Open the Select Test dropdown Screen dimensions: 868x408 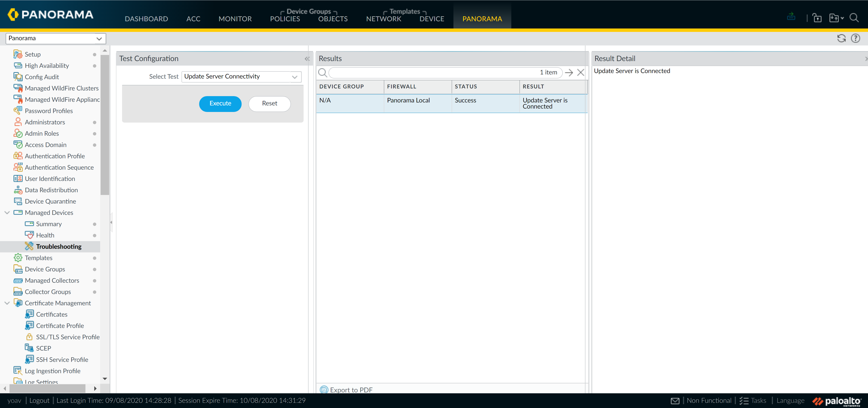coord(295,77)
